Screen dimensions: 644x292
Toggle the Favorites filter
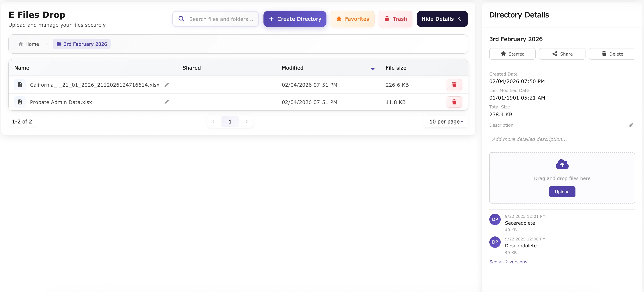click(352, 18)
